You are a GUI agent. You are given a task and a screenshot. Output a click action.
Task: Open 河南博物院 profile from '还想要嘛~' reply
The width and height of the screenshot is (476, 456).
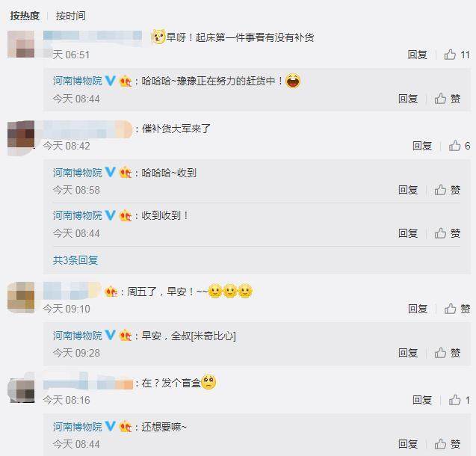tap(78, 427)
